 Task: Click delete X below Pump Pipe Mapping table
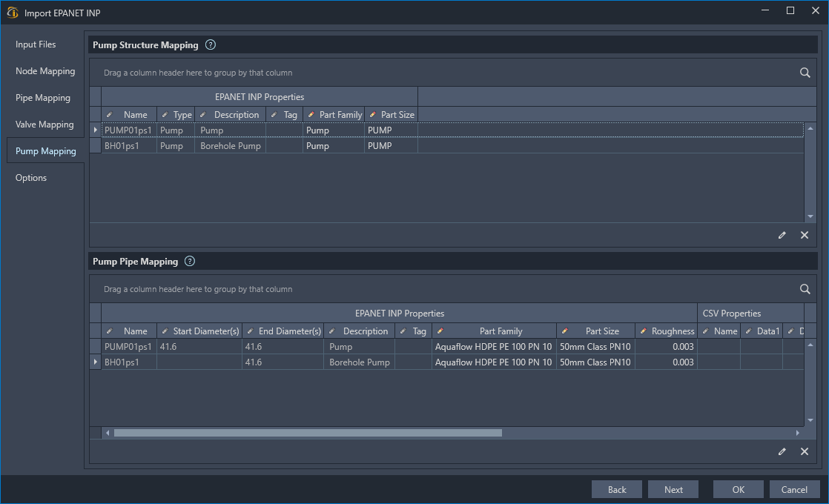point(804,451)
